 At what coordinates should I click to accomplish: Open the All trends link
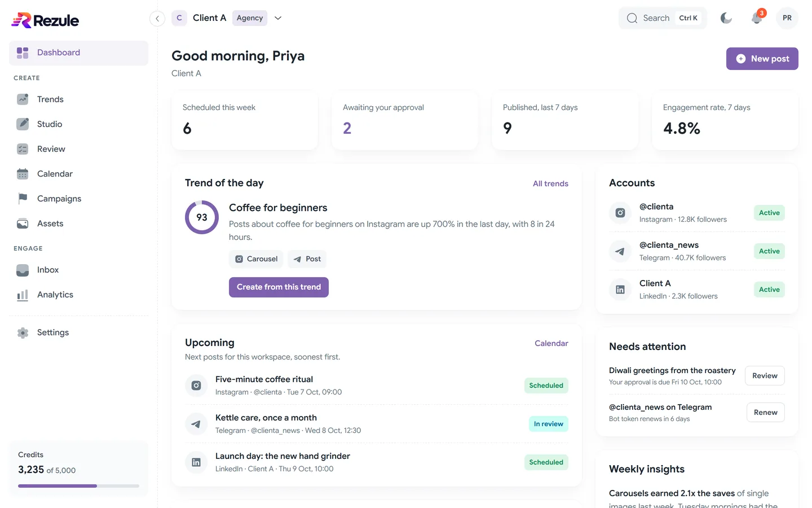pyautogui.click(x=550, y=183)
